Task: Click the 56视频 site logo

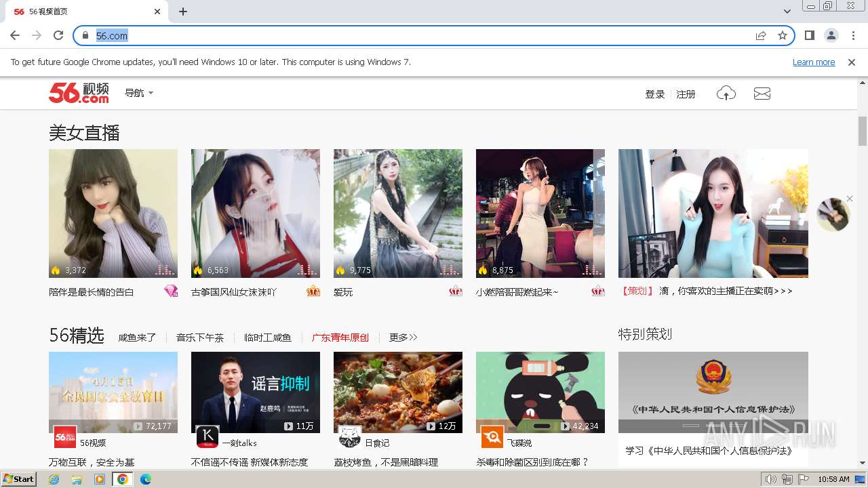Action: click(x=79, y=93)
